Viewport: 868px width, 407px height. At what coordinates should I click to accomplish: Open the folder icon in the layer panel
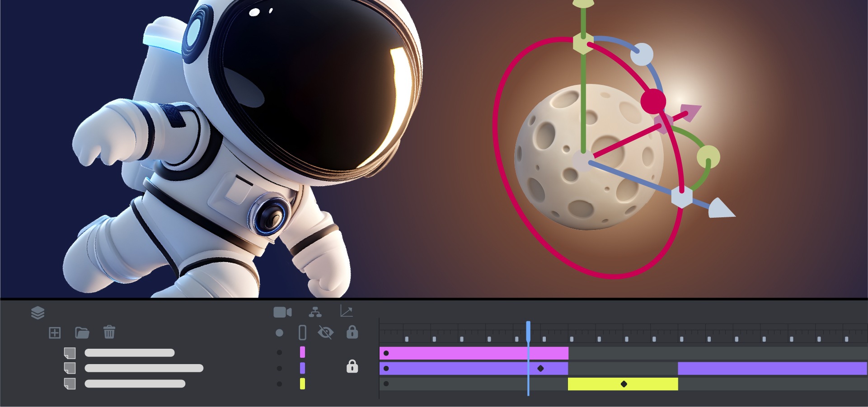(x=81, y=332)
